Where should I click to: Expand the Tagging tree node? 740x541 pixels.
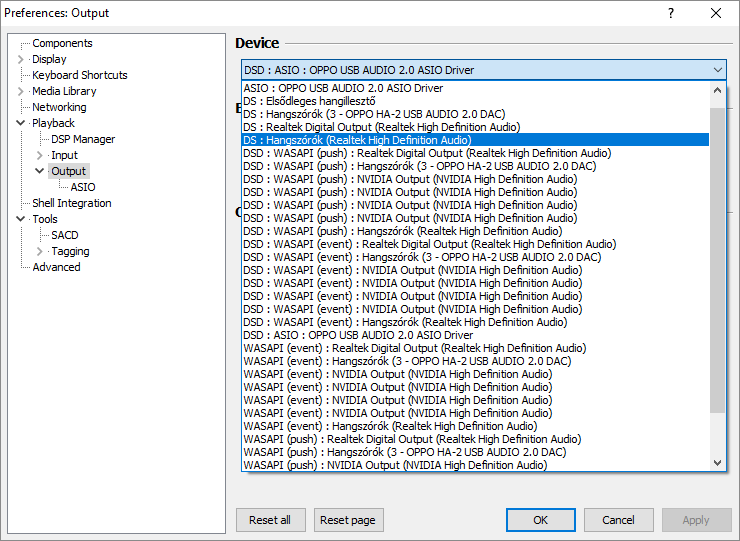click(x=40, y=251)
